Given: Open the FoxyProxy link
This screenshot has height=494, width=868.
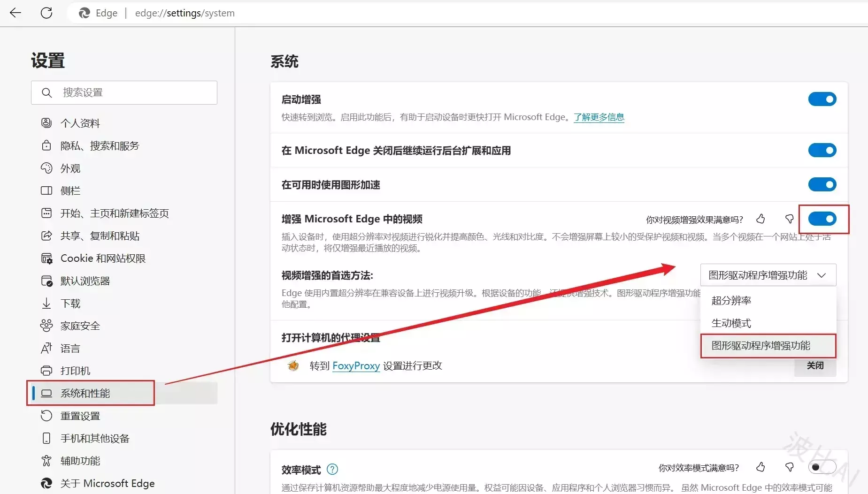Looking at the screenshot, I should tap(356, 365).
